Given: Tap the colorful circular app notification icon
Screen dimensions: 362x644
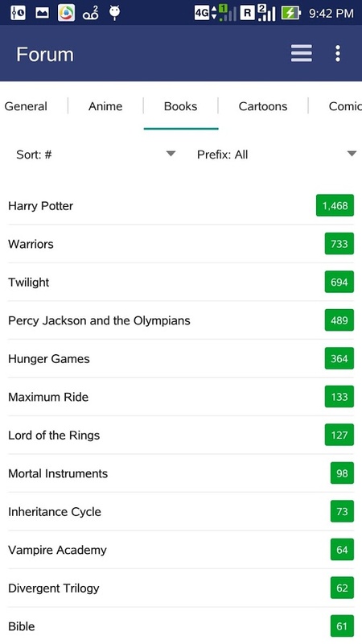Looking at the screenshot, I should [66, 13].
